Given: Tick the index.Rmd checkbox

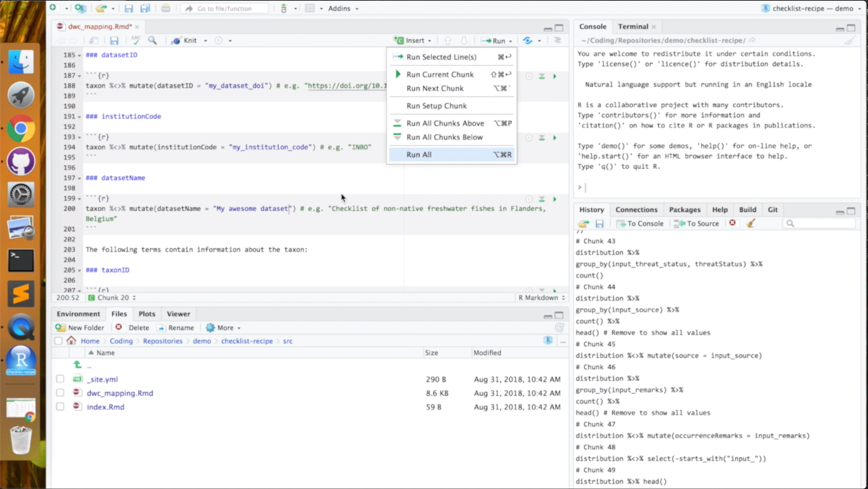Looking at the screenshot, I should [x=60, y=407].
